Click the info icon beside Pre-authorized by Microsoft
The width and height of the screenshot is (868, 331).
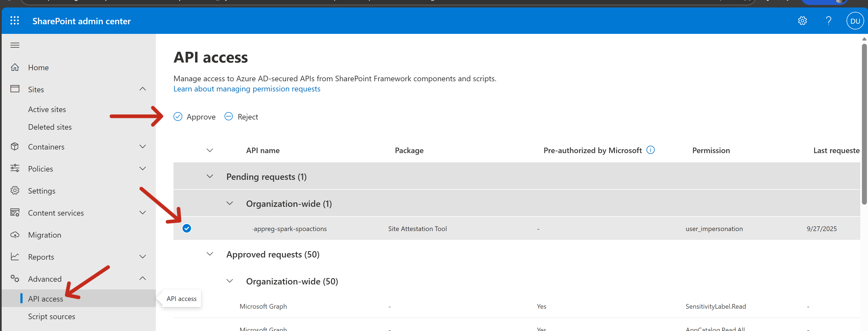click(x=650, y=150)
